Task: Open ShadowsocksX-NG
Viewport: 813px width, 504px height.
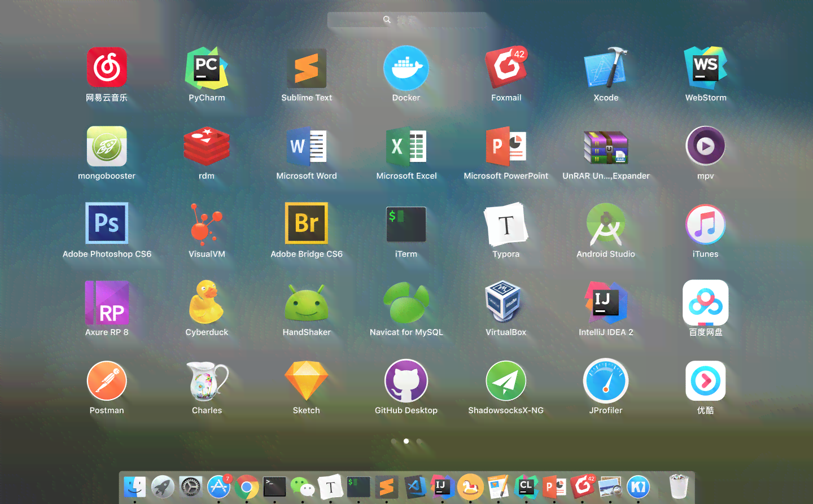Action: 506,381
